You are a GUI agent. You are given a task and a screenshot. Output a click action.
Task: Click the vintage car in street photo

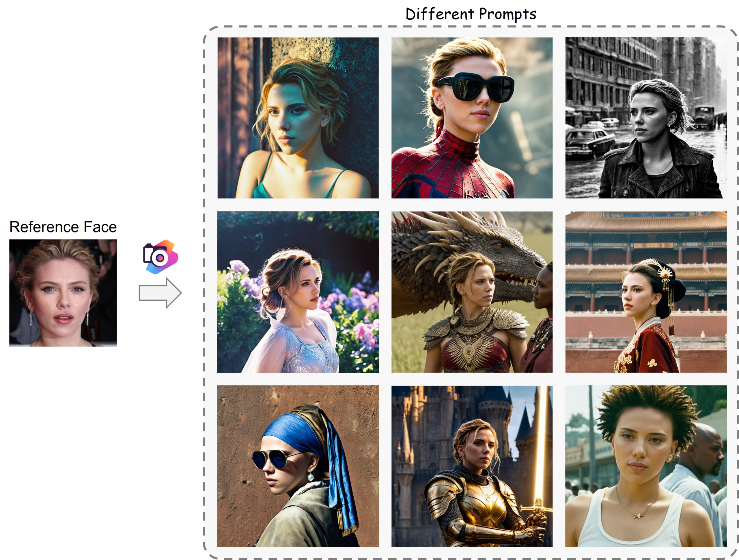point(590,142)
